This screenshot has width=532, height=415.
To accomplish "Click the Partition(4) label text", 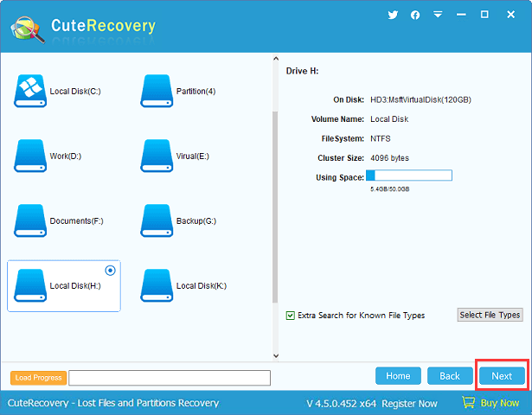I will (x=195, y=91).
